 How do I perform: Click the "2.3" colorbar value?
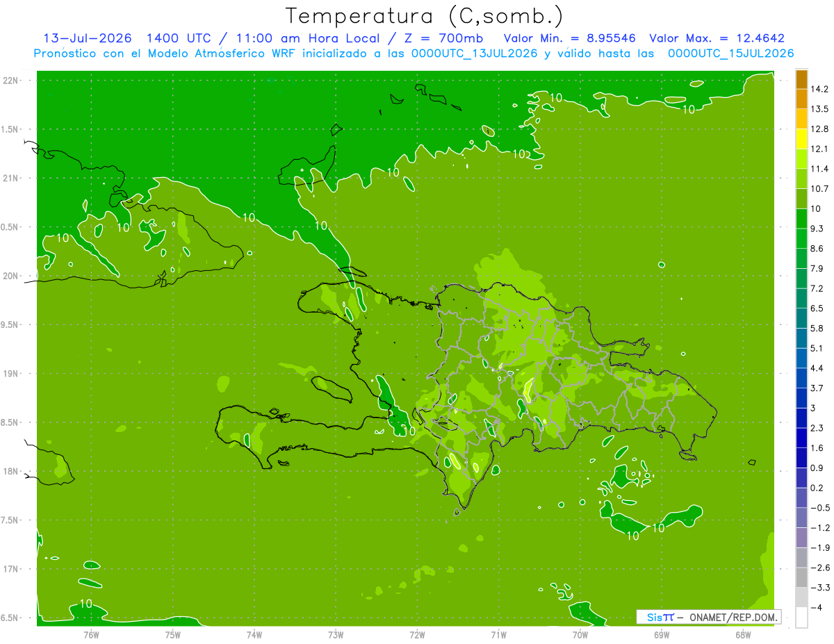(818, 428)
